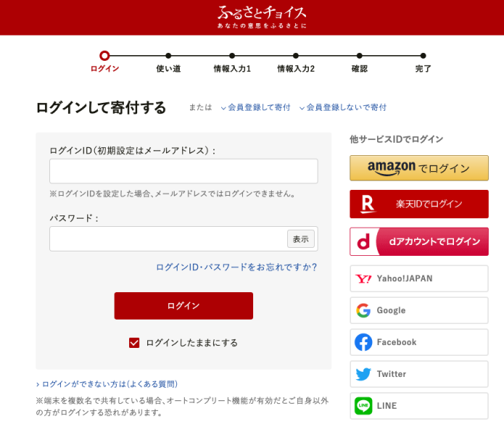
Task: Focus the ログインID input field
Action: tap(183, 171)
